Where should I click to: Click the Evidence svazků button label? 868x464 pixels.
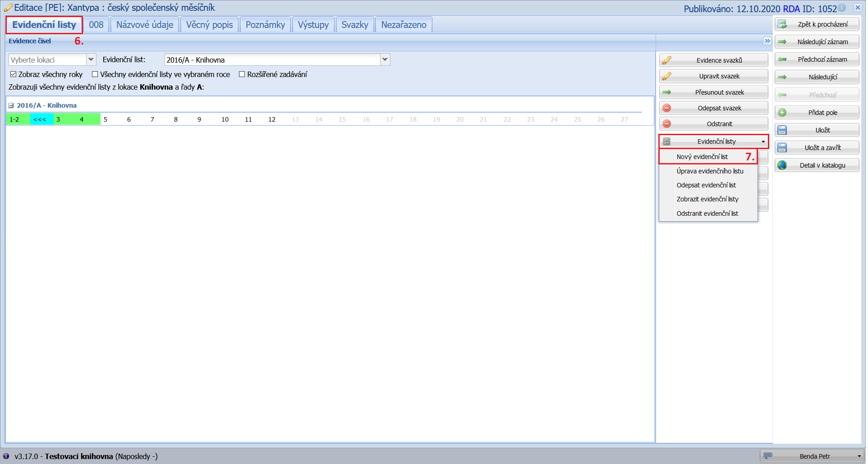click(719, 60)
